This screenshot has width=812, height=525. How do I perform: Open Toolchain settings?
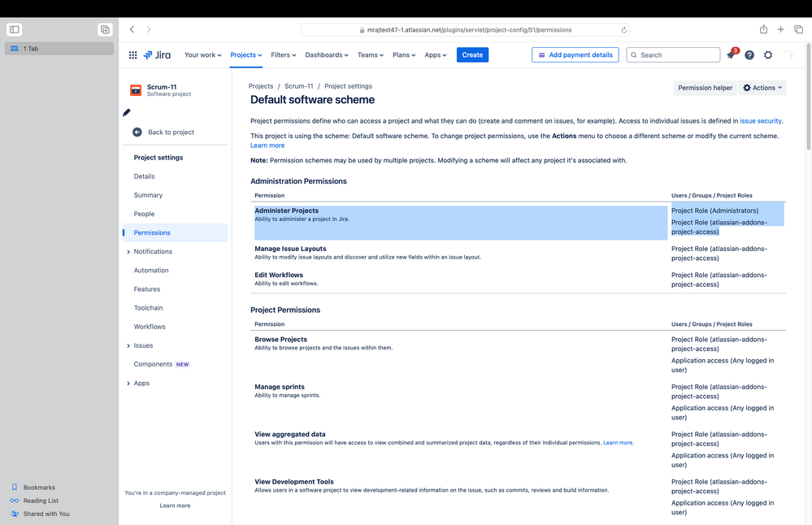(148, 308)
